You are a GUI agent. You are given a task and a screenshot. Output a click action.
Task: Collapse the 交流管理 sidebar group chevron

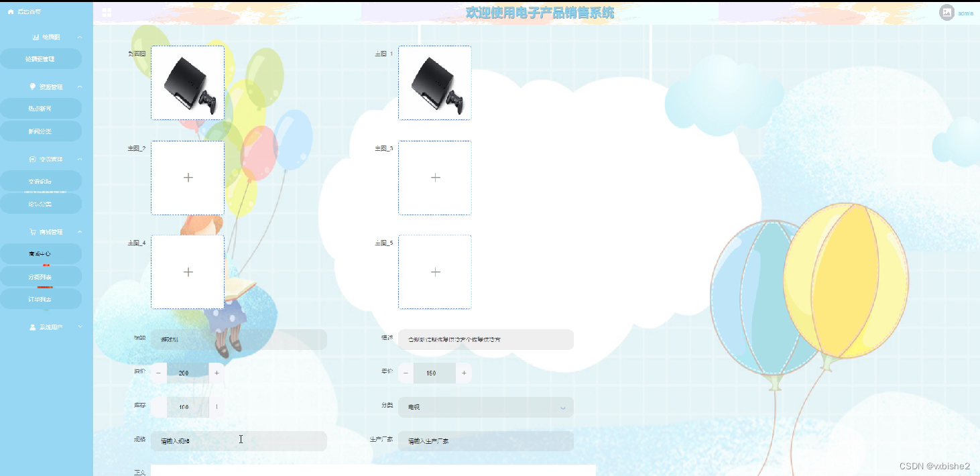tap(80, 159)
